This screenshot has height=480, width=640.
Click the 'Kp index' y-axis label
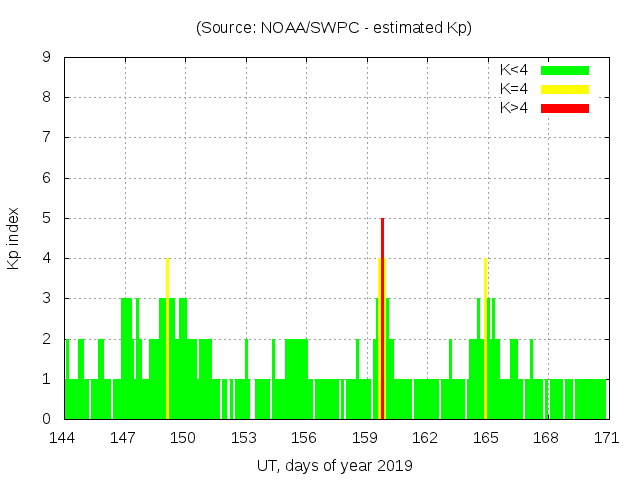point(14,238)
